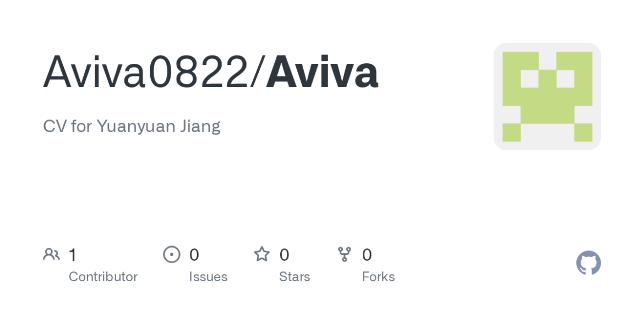Click the fork branch icon

(345, 254)
